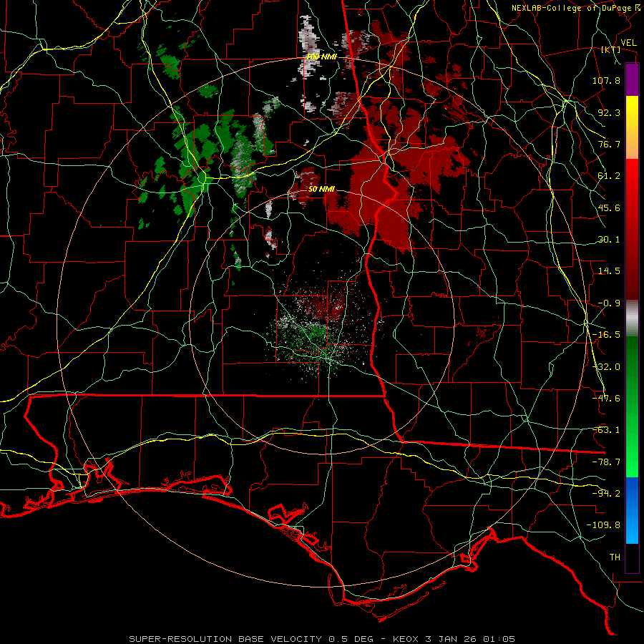Click the TH legend label
The image size is (644, 644).
pyautogui.click(x=615, y=557)
